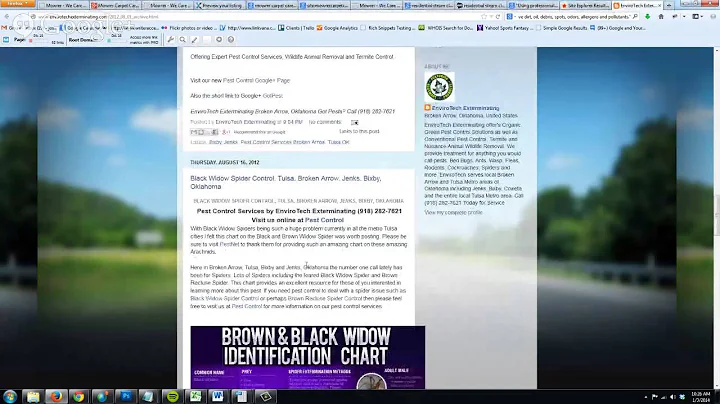Open the search engine selector dropdown
Image resolution: width=720 pixels, height=404 pixels.
[510, 17]
